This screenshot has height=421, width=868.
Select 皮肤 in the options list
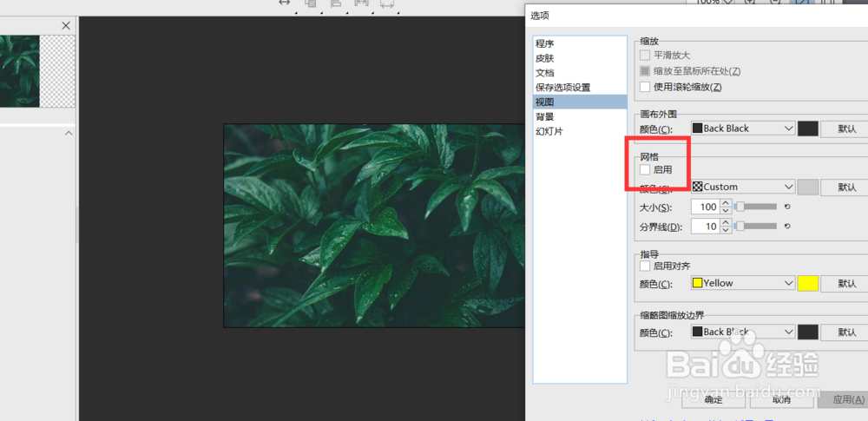(580, 58)
